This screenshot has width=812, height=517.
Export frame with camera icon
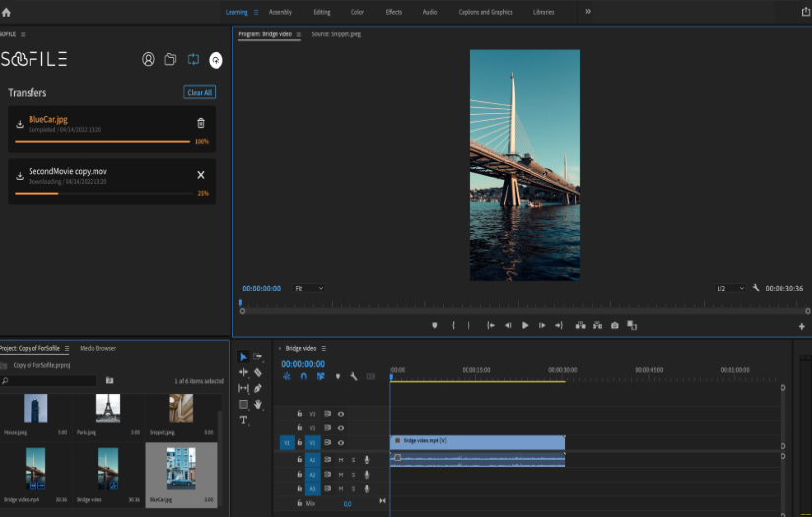pyautogui.click(x=615, y=325)
